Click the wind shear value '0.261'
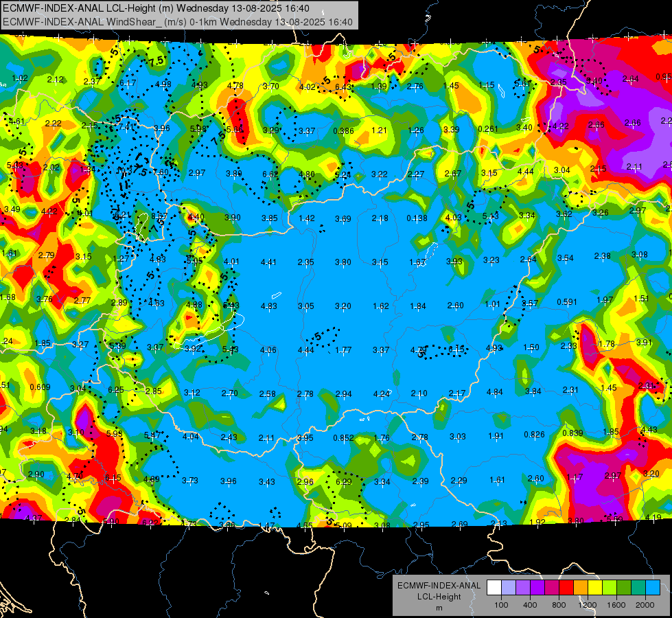672x618 pixels. pos(488,128)
